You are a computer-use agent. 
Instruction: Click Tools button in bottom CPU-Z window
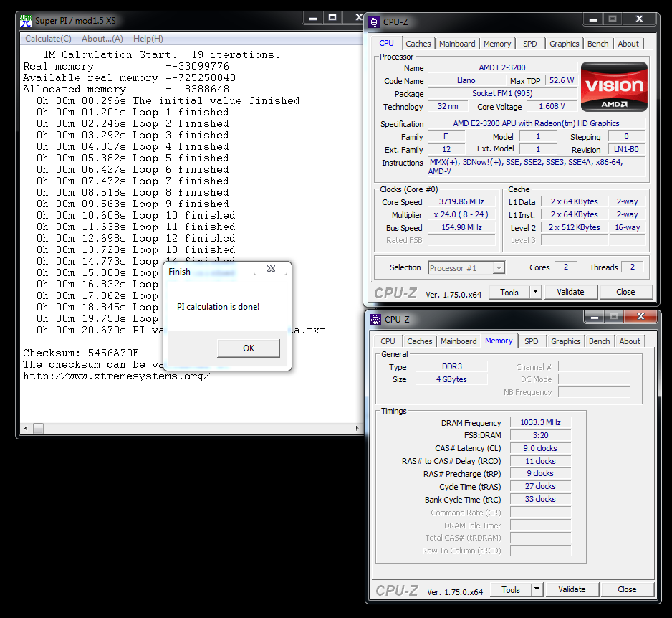pyautogui.click(x=510, y=590)
